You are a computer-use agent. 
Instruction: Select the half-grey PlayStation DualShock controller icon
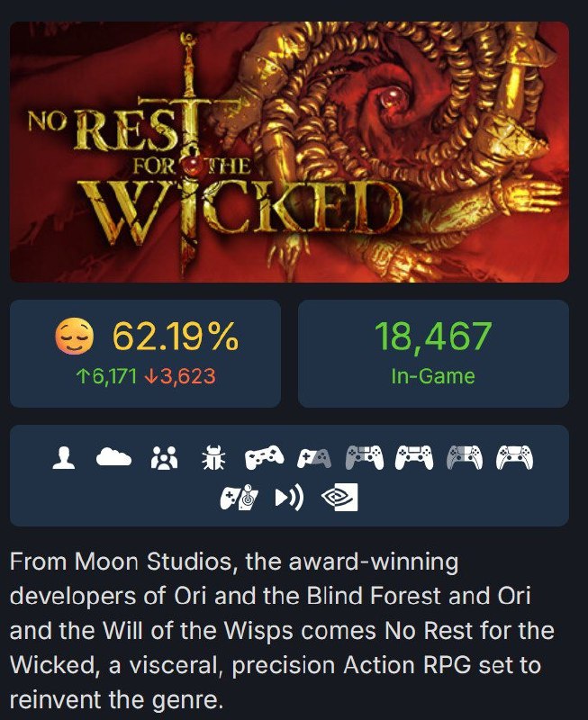pyautogui.click(x=365, y=457)
